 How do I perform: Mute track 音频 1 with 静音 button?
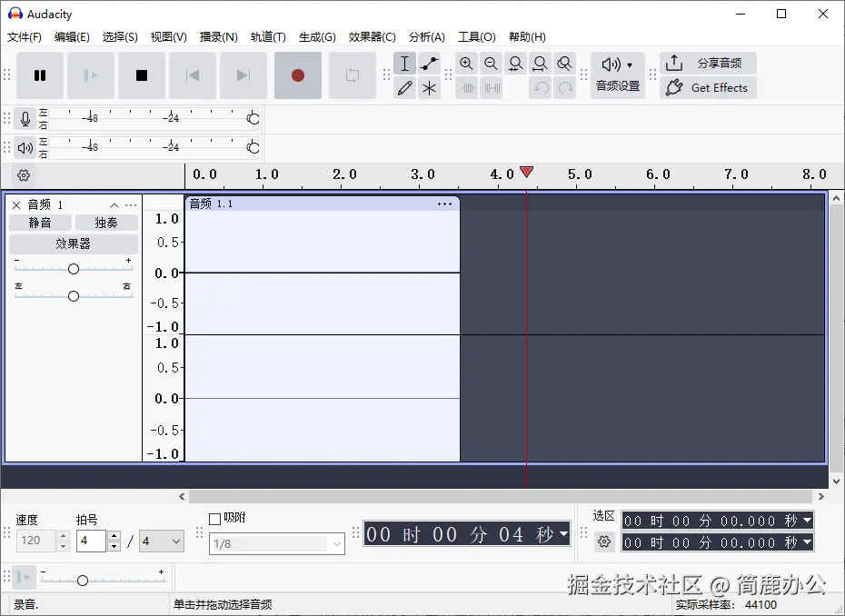pos(40,222)
